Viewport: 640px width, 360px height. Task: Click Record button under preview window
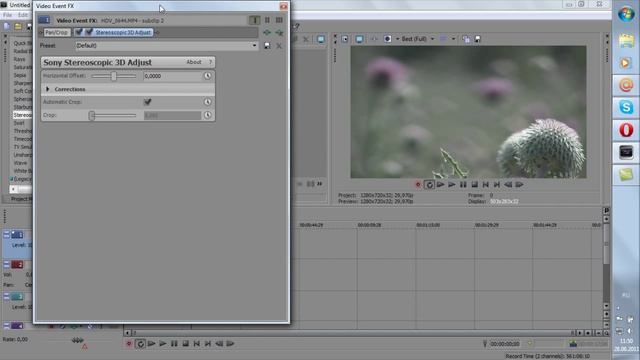[418, 184]
